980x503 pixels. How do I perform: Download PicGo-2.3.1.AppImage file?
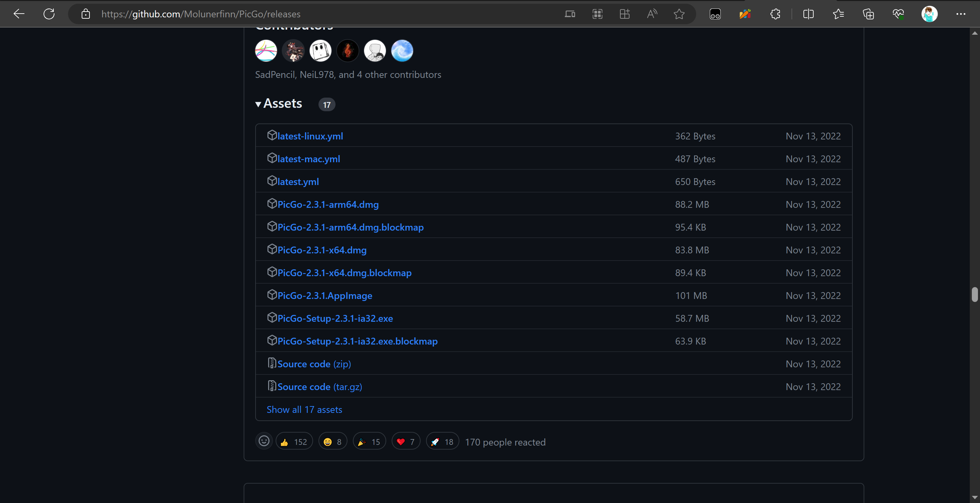tap(325, 296)
